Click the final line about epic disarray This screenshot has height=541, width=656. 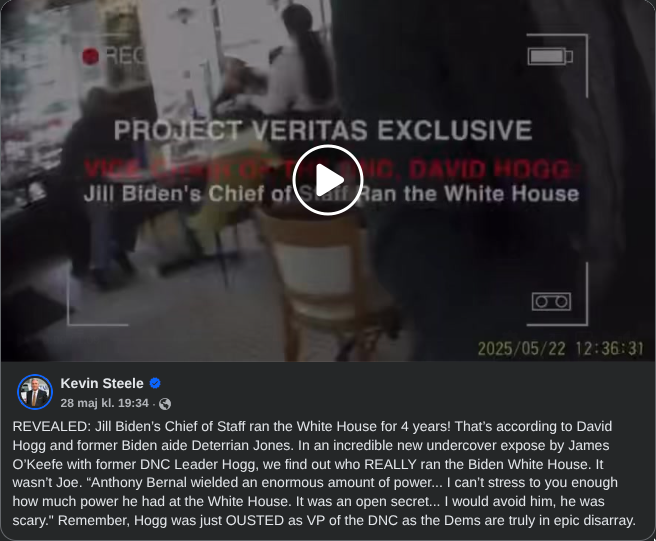pos(324,520)
